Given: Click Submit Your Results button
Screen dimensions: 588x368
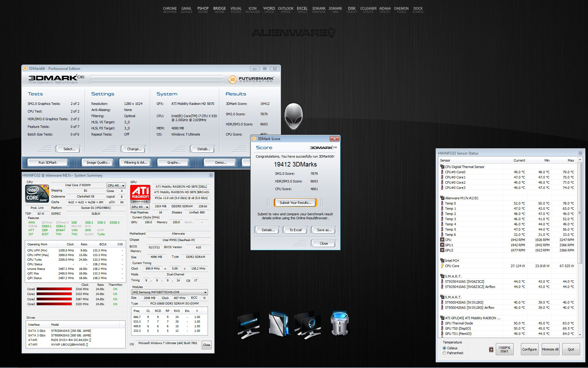Looking at the screenshot, I should [295, 203].
